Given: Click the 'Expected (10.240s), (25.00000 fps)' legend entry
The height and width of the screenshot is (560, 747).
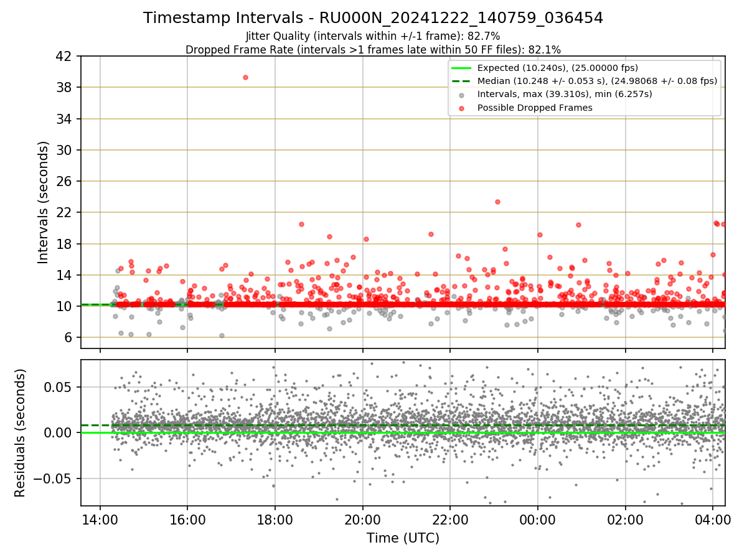Looking at the screenshot, I should [x=558, y=68].
